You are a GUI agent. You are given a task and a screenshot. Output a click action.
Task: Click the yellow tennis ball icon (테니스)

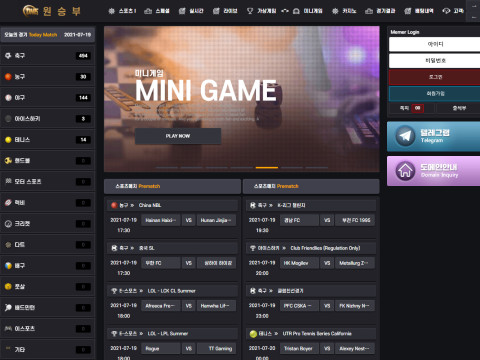tap(8, 140)
